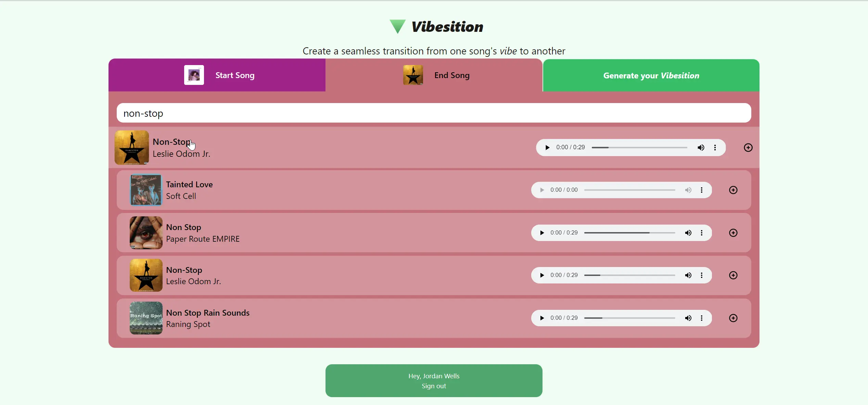
Task: Click add icon for Non-Stop Leslie Odom Jr.
Action: (747, 147)
